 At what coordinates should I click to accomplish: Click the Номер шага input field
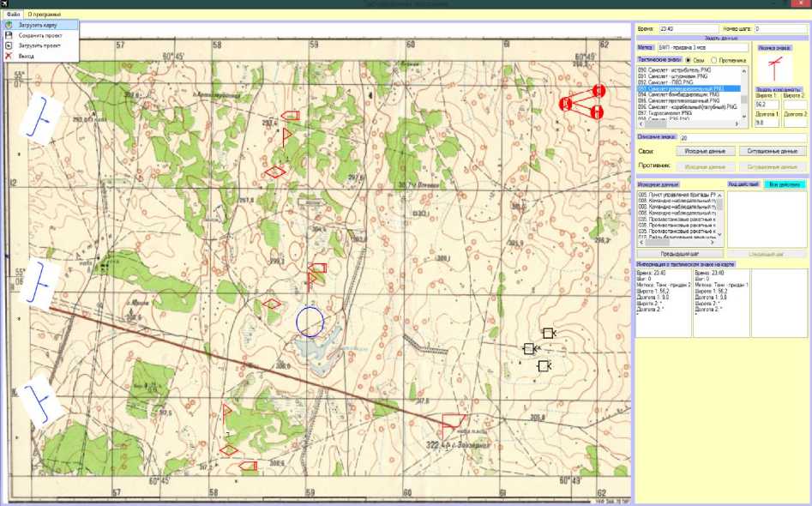780,29
